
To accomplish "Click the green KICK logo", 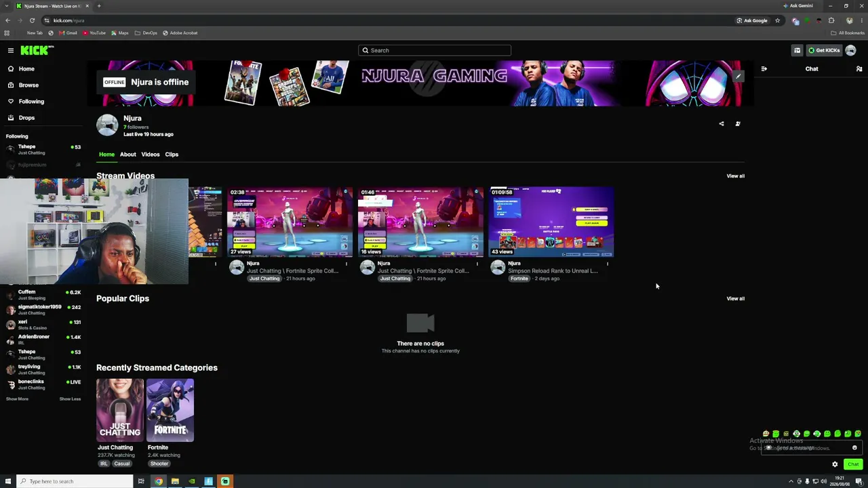I will [x=37, y=50].
